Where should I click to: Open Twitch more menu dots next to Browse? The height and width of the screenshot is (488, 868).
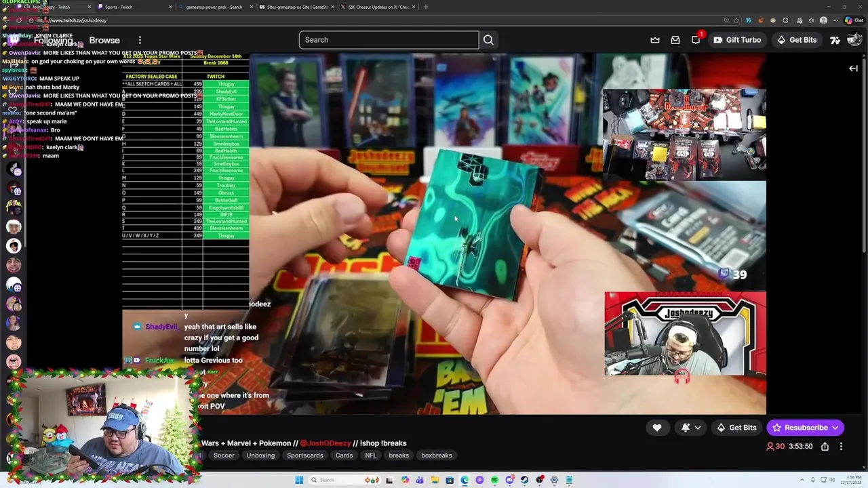(x=140, y=40)
